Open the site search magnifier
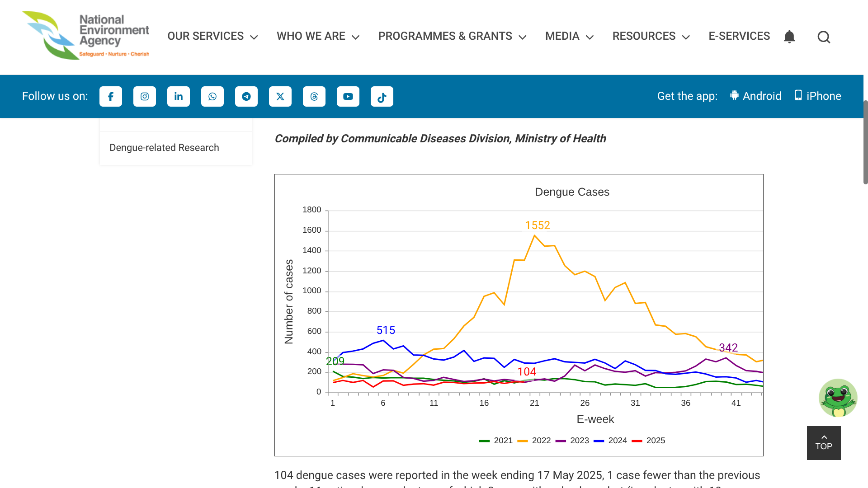The height and width of the screenshot is (488, 868). click(824, 37)
